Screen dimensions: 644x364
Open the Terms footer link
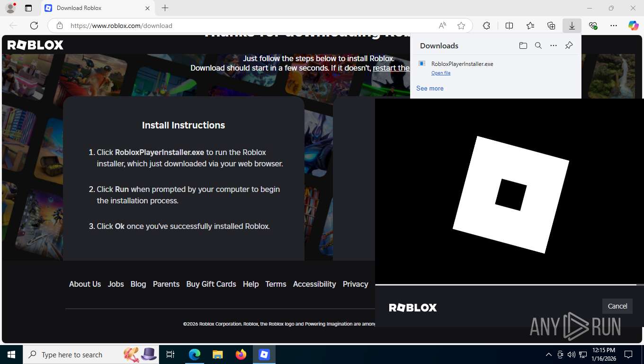pyautogui.click(x=276, y=284)
